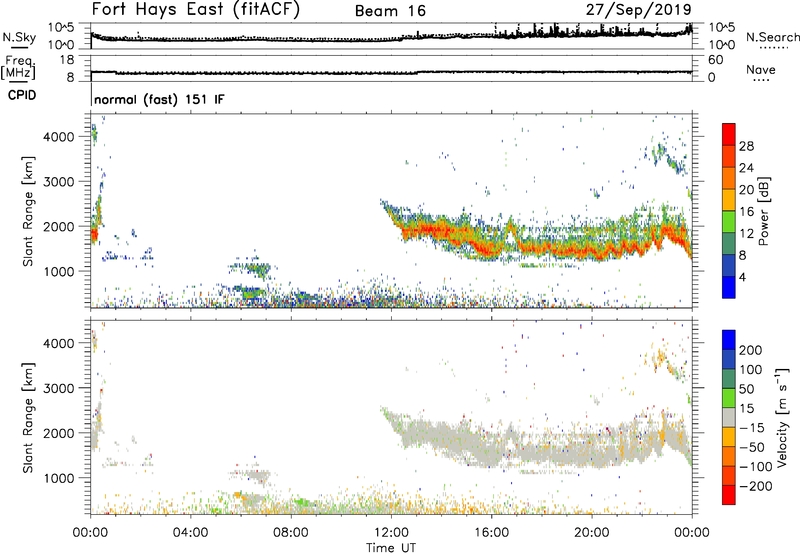Click the '4000' tick of the power panel

point(58,137)
